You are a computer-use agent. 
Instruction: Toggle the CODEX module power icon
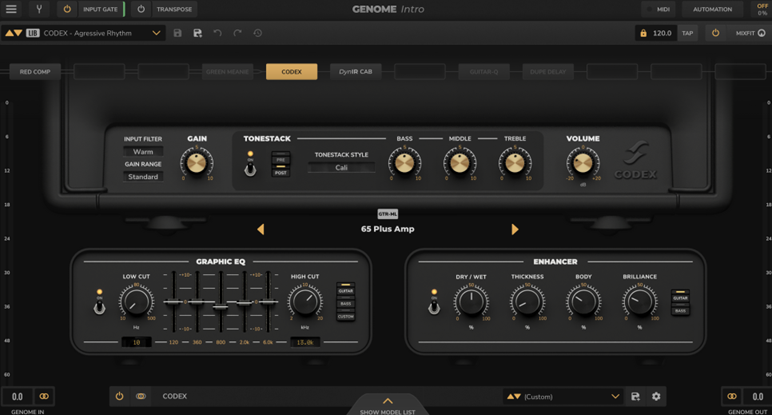point(119,396)
